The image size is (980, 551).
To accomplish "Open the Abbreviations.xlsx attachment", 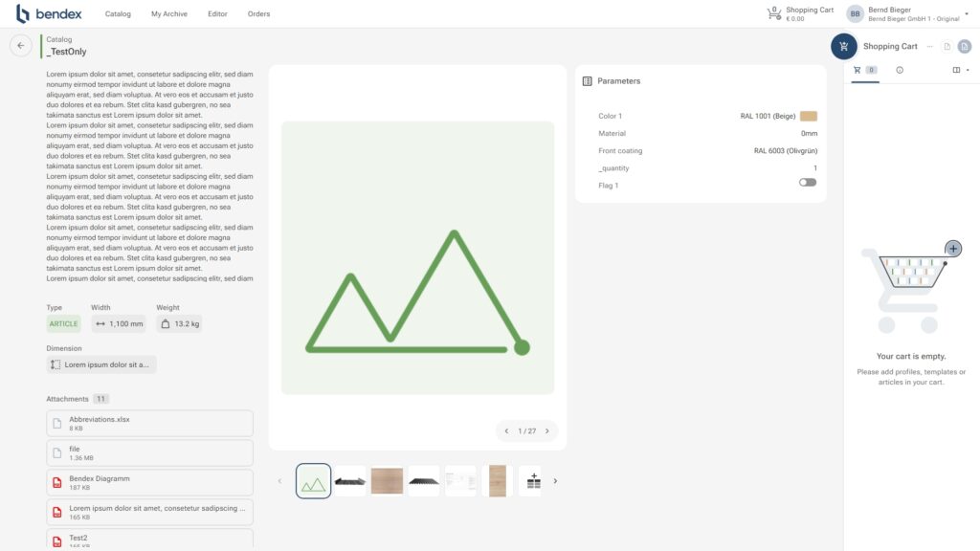I will click(149, 423).
